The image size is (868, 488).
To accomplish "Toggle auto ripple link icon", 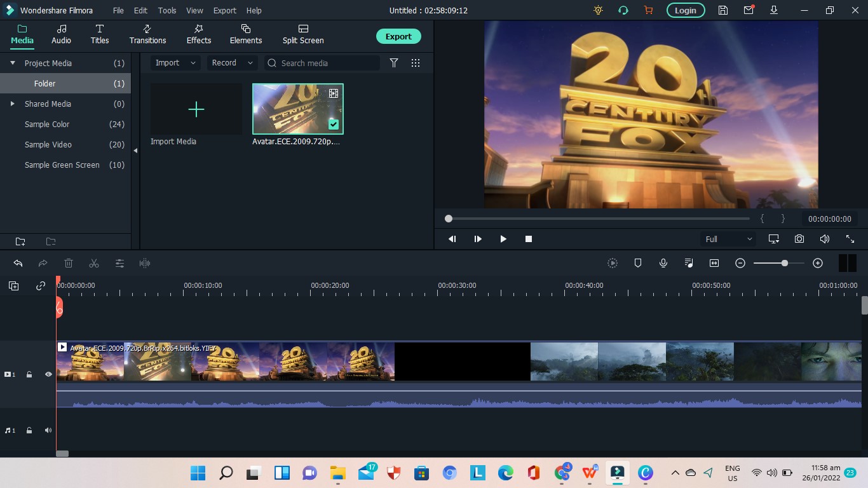I will (x=41, y=286).
